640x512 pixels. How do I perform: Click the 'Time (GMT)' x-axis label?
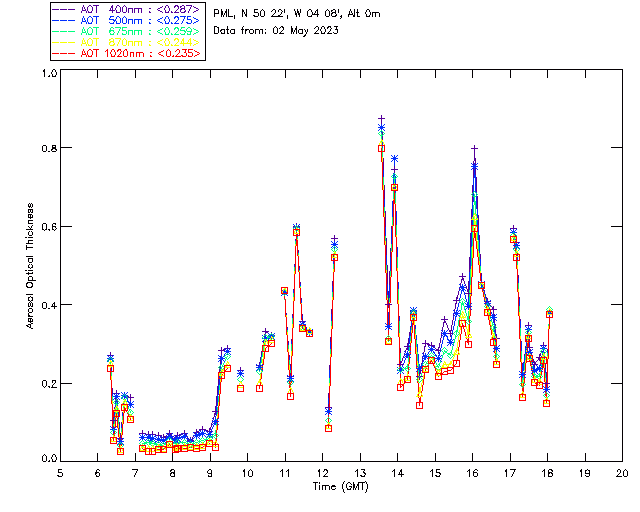pyautogui.click(x=341, y=487)
